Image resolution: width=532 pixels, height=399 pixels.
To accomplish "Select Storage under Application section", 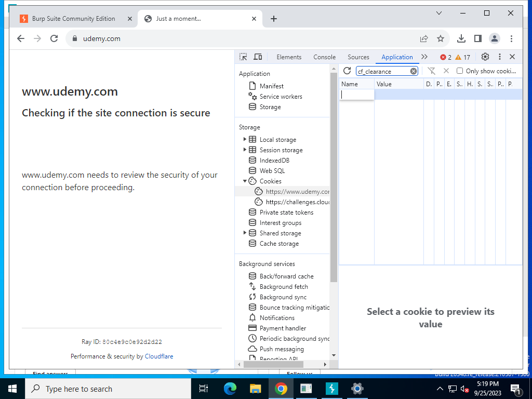I will click(x=270, y=107).
